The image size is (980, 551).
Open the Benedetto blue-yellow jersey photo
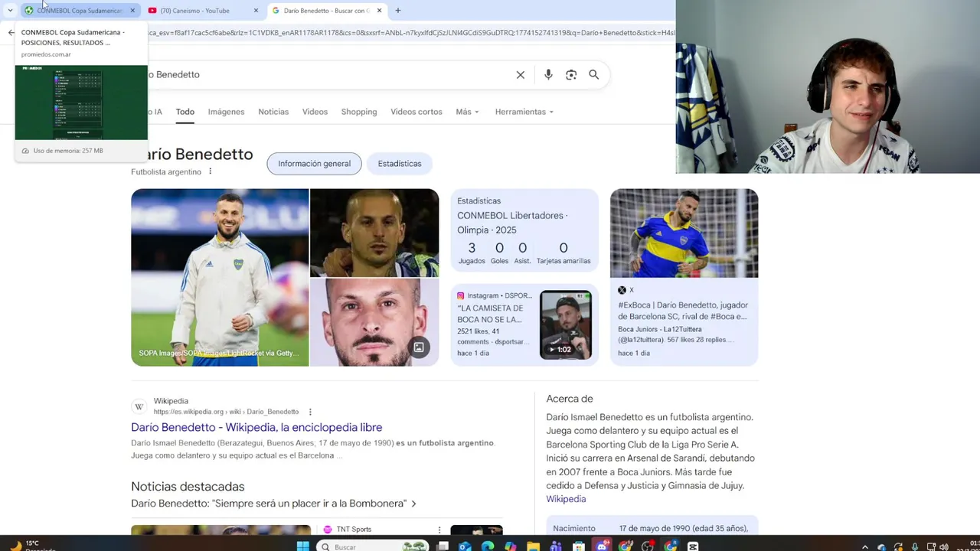[x=684, y=233]
